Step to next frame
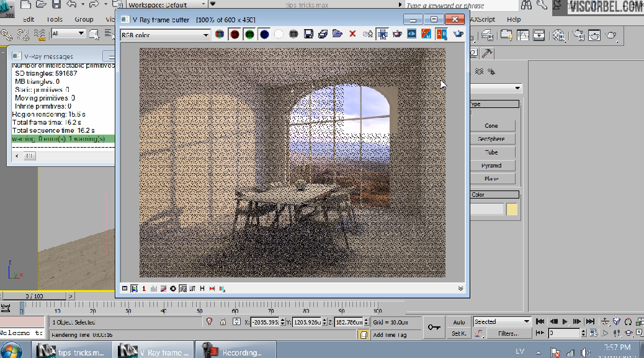Screen dimensions: 644x358 (576, 321)
